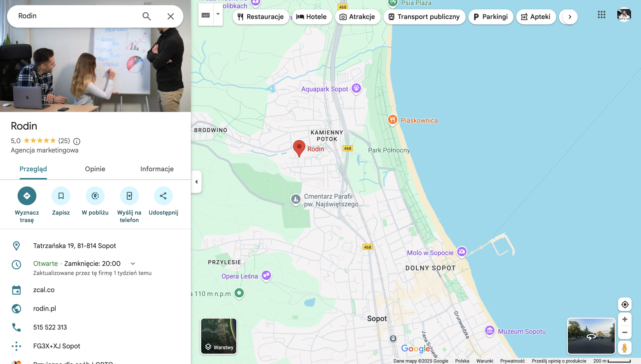Switch to the Przegląd tab
Image resolution: width=641 pixels, height=364 pixels.
(x=33, y=169)
